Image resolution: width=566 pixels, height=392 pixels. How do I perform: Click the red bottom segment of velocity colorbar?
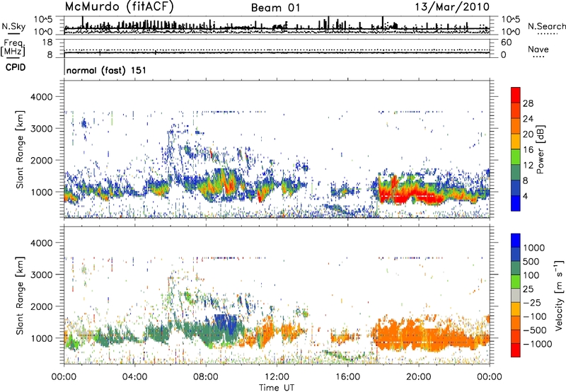(x=516, y=350)
